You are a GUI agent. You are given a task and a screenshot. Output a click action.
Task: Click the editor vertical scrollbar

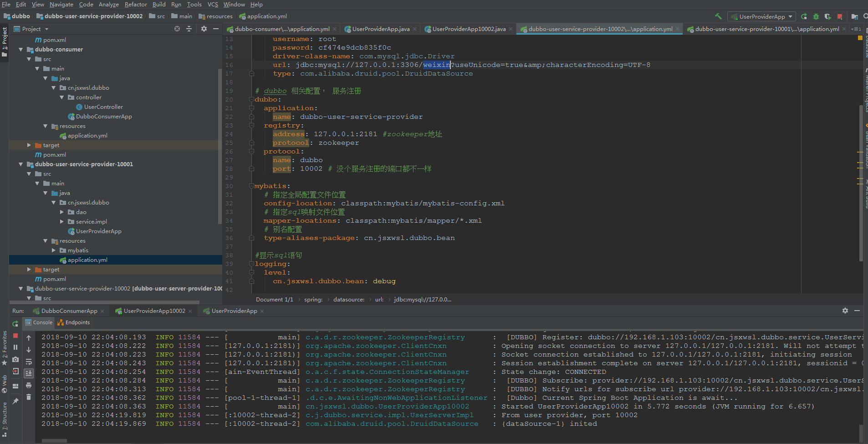pyautogui.click(x=861, y=182)
